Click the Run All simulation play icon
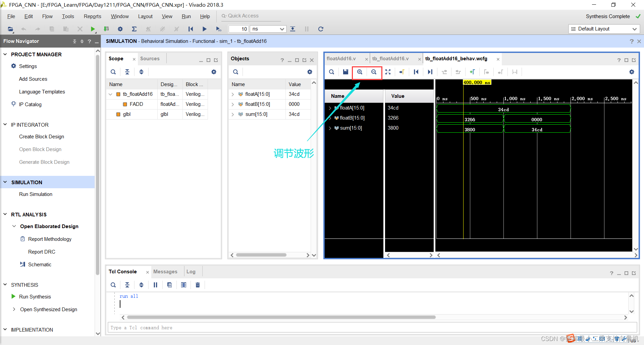 (x=204, y=29)
